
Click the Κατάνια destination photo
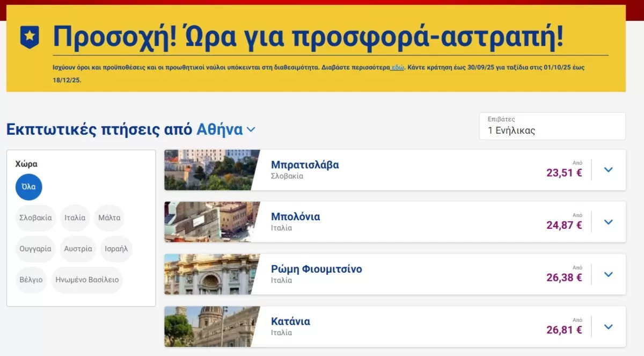tap(211, 326)
